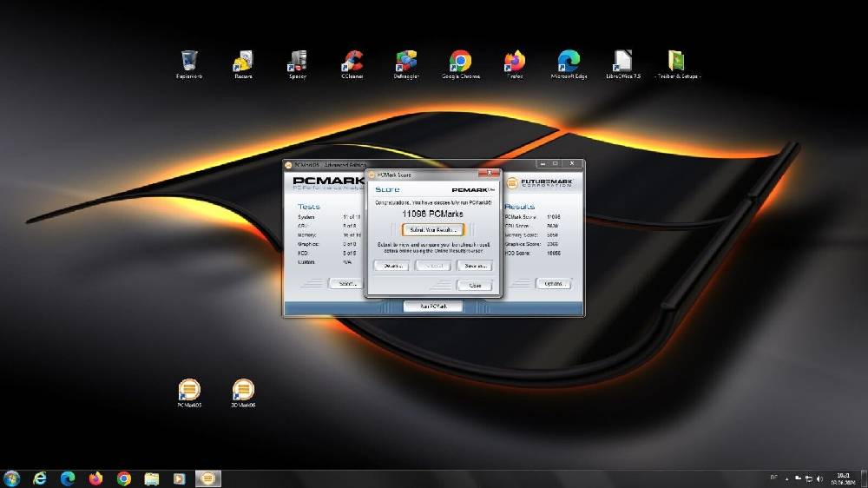This screenshot has width=868, height=488.
Task: Open the Details button in Score dialog
Action: (392, 266)
